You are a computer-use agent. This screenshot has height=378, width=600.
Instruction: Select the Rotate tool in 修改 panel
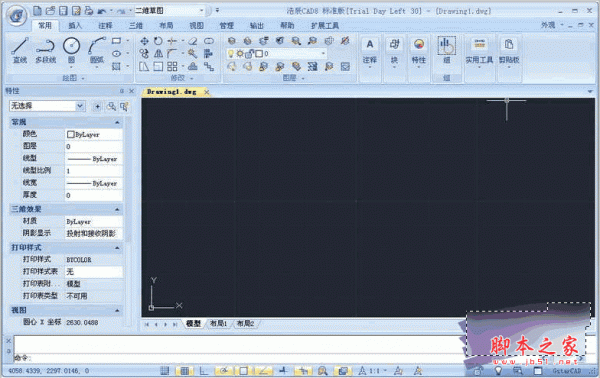pyautogui.click(x=158, y=41)
